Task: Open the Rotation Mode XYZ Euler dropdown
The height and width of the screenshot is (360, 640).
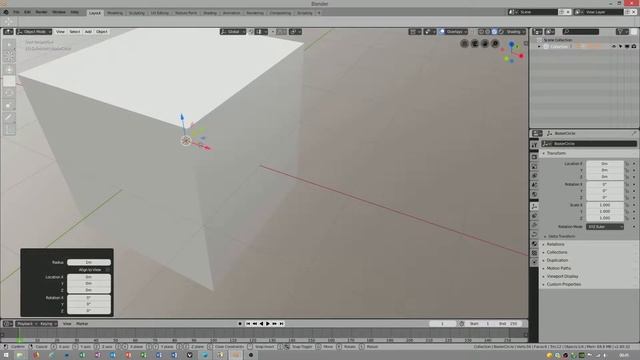Action: click(x=605, y=227)
